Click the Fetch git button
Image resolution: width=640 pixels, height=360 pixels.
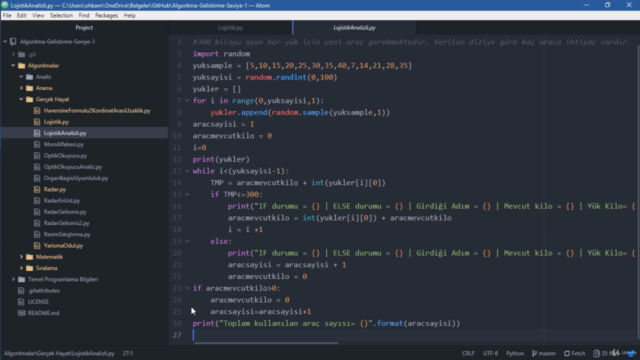tap(575, 353)
